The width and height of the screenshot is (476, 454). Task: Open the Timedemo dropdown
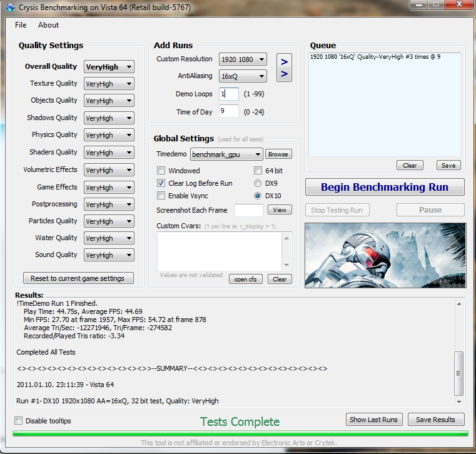226,154
